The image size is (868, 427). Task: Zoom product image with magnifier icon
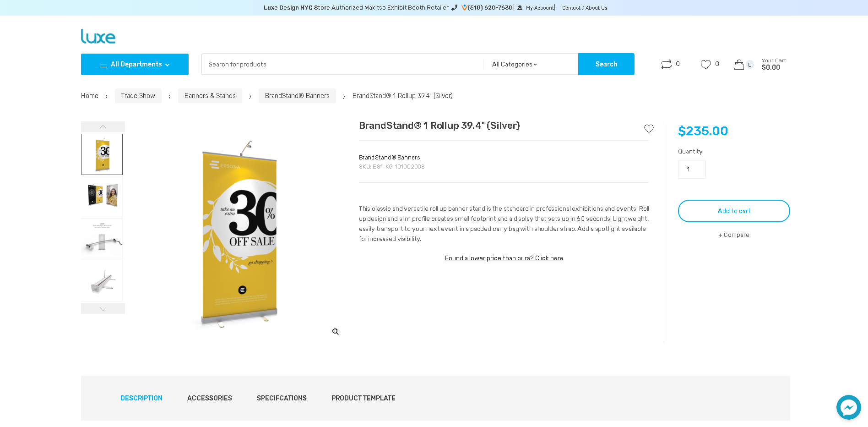point(336,332)
